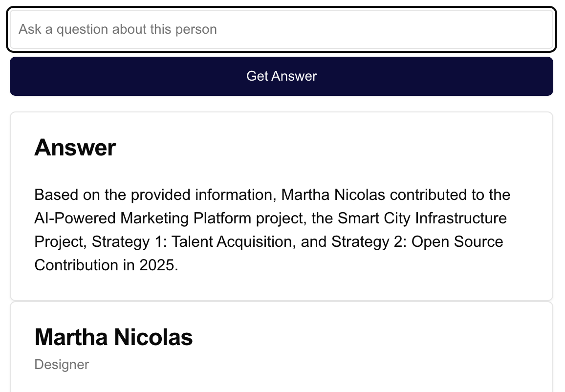The height and width of the screenshot is (392, 565).
Task: Click the Martha Nicolas profile heading
Action: tap(113, 337)
